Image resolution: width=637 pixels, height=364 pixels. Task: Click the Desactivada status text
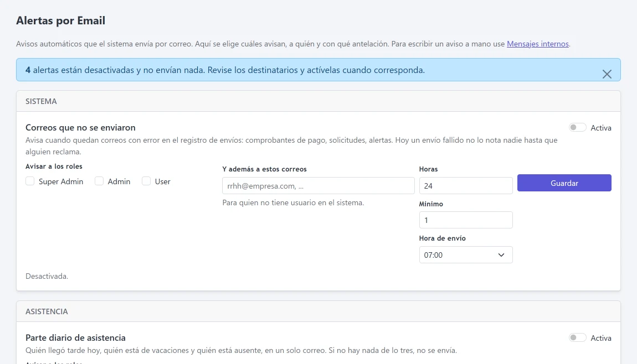point(47,277)
